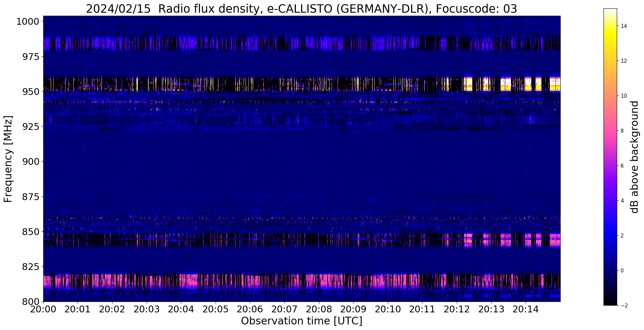Click the 1000 frequency tick label
Viewport: 644px width, 330px height.
(28, 22)
